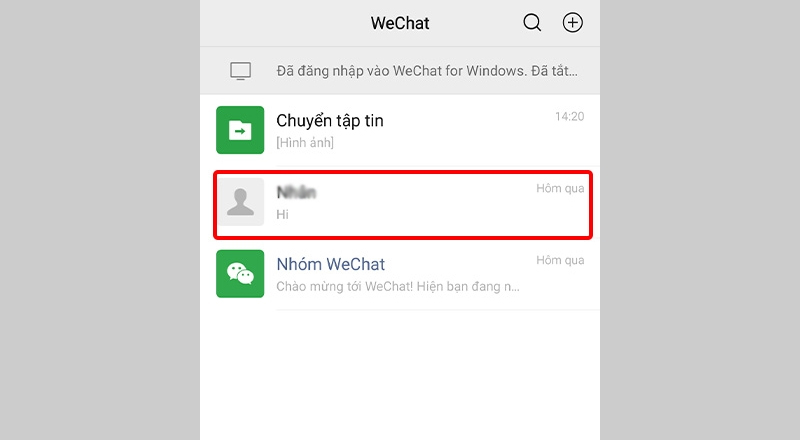Select the highlighted chat with message Hi
800x440 pixels.
(x=403, y=204)
